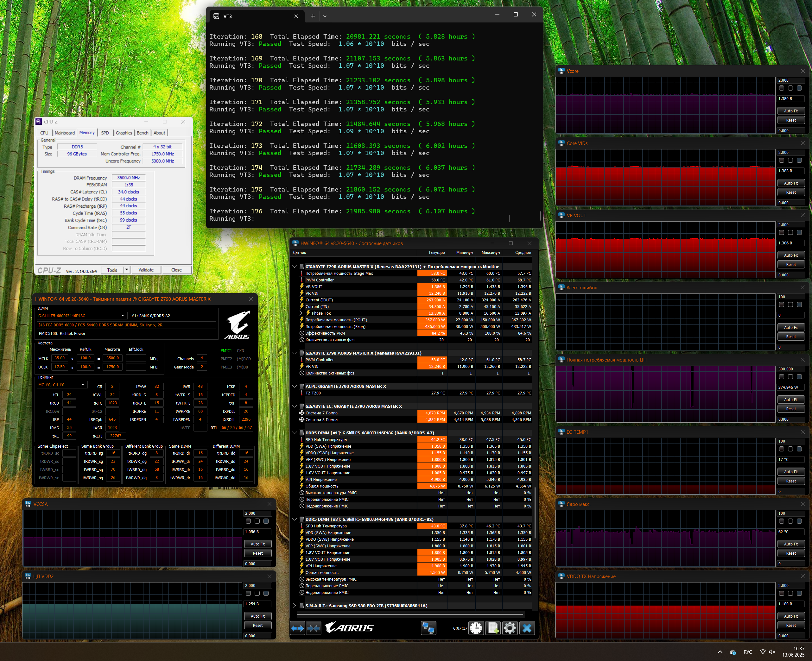Click the expand columns arrows icon in HWiNFO
This screenshot has width=812, height=661.
click(297, 628)
